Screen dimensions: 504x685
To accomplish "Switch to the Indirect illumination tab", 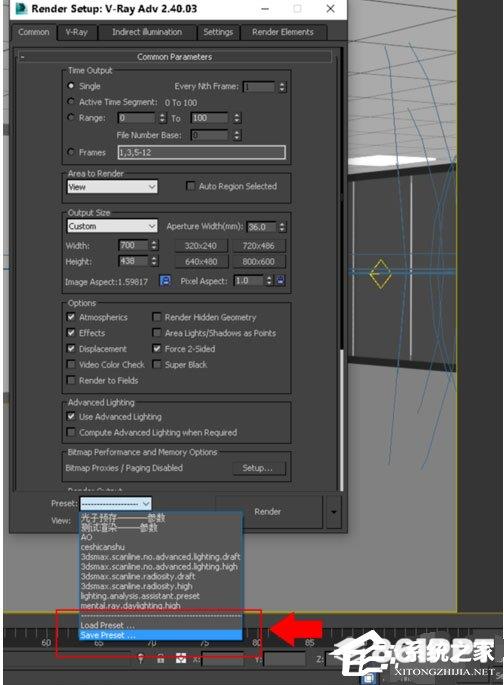I will 147,32.
